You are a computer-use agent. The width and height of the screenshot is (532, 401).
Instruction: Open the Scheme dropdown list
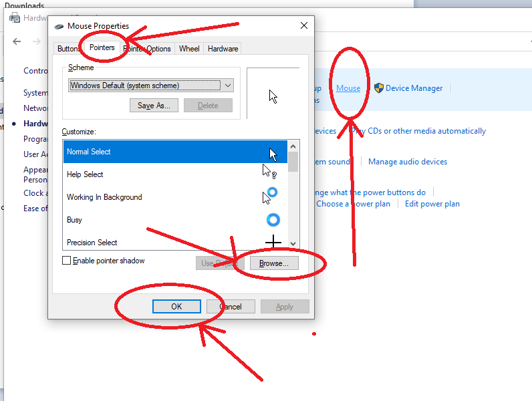pos(227,86)
